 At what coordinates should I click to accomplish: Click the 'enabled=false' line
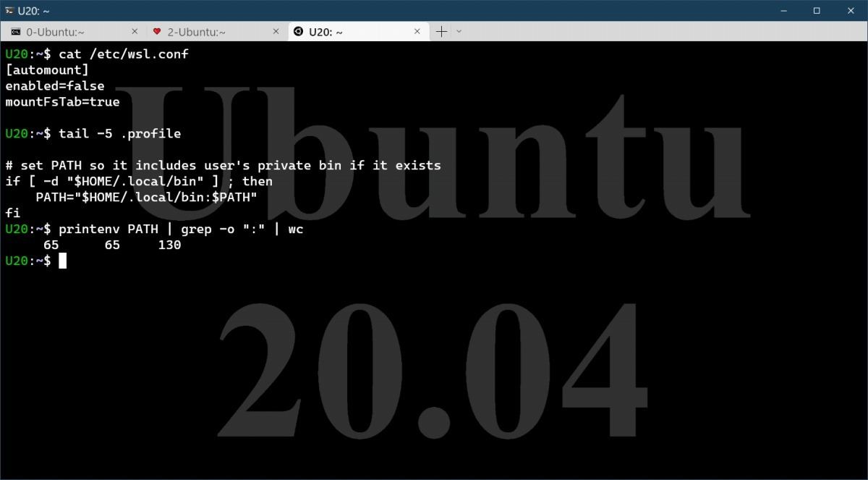point(55,86)
